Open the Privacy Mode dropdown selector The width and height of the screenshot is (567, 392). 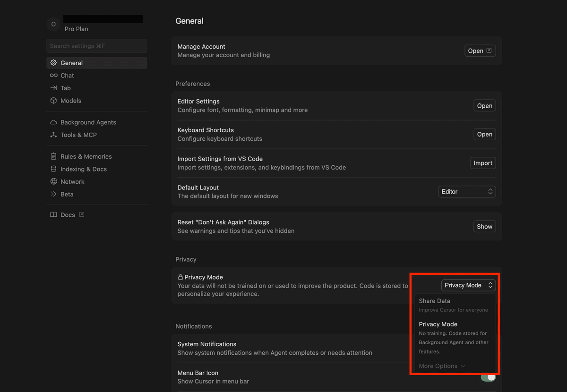pyautogui.click(x=468, y=285)
